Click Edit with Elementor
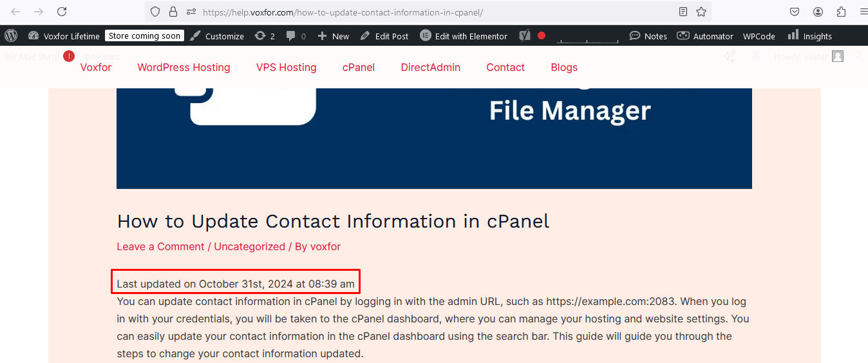 (464, 36)
